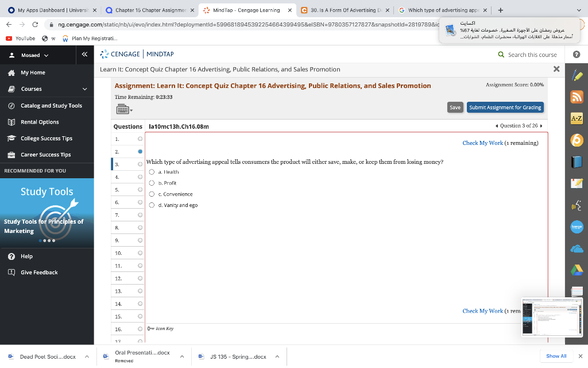Open the cloud storage sidebar icon
The width and height of the screenshot is (588, 368).
(578, 247)
